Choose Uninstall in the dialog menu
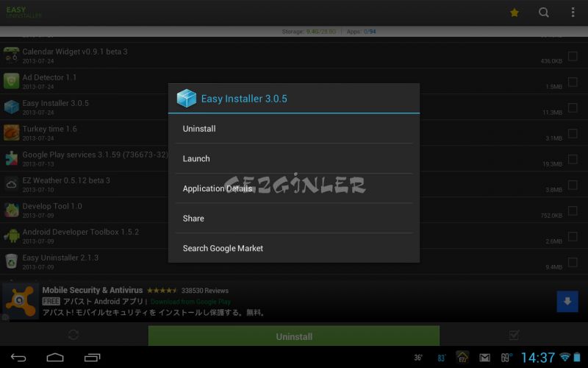This screenshot has height=368, width=588. (294, 128)
